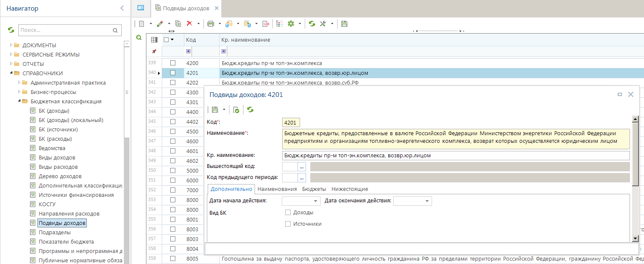This screenshot has height=264, width=644.
Task: Click the down arrow of dialog scrollbar
Action: 635,238
